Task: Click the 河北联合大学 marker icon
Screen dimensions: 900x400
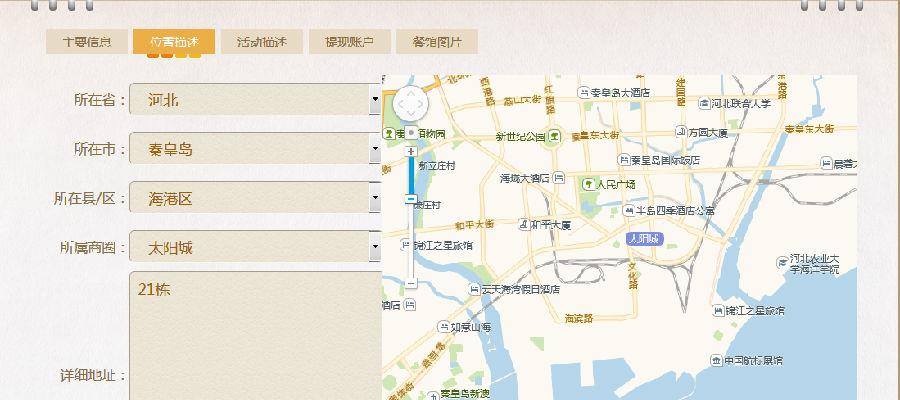Action: 703,102
